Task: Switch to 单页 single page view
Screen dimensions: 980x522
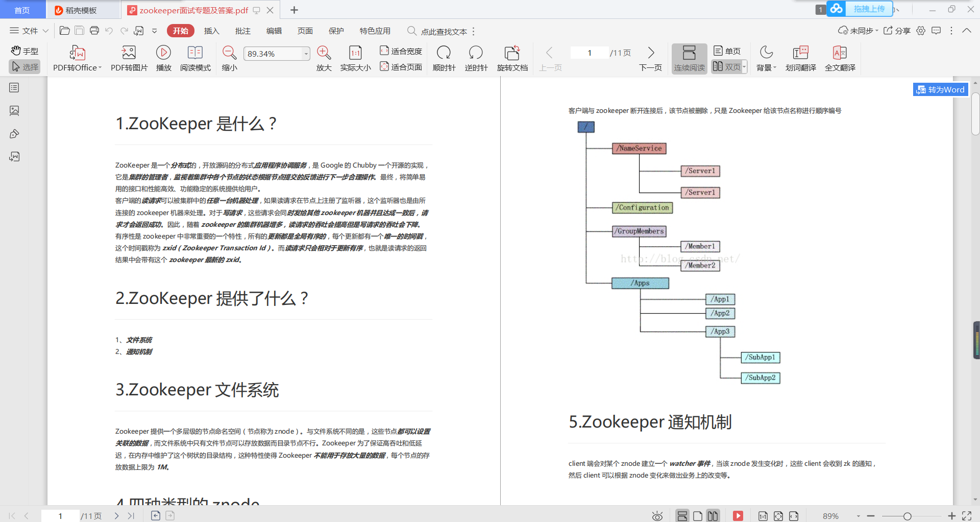Action: (x=727, y=51)
